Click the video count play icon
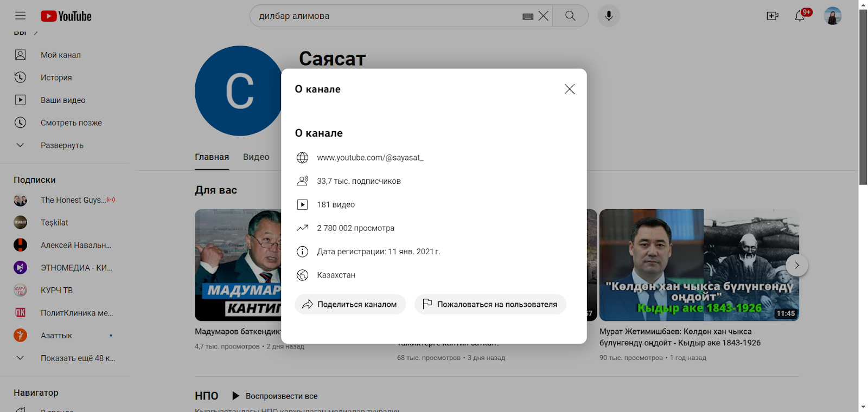This screenshot has width=868, height=412. click(302, 204)
